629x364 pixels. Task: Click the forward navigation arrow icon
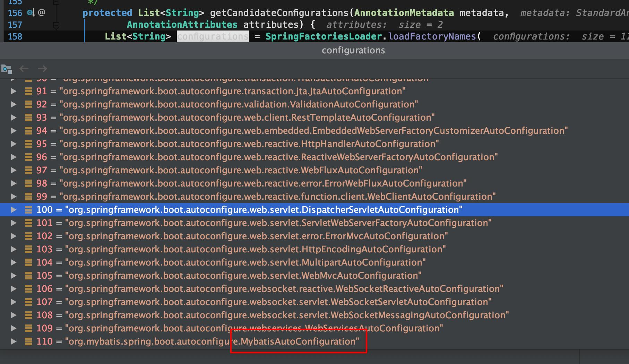pyautogui.click(x=43, y=69)
